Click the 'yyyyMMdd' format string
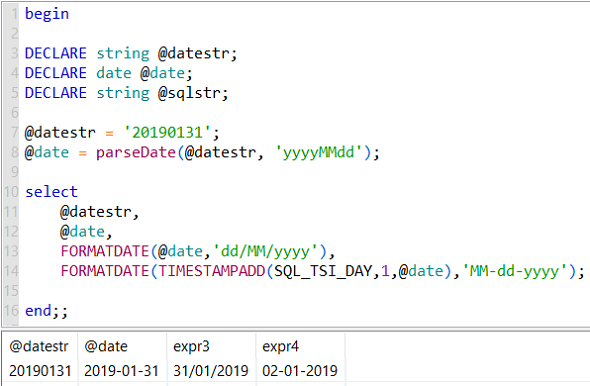This screenshot has height=386, width=590. click(318, 152)
